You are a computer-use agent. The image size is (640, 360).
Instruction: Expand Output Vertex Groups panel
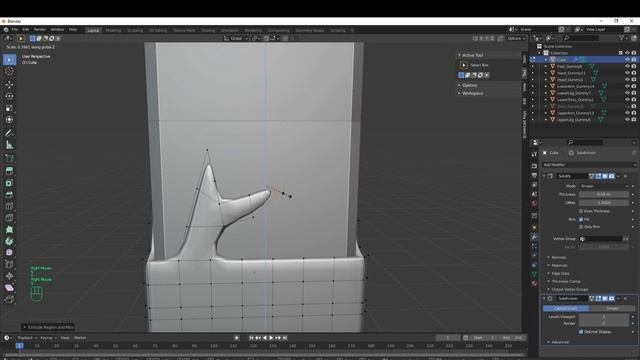(x=570, y=289)
